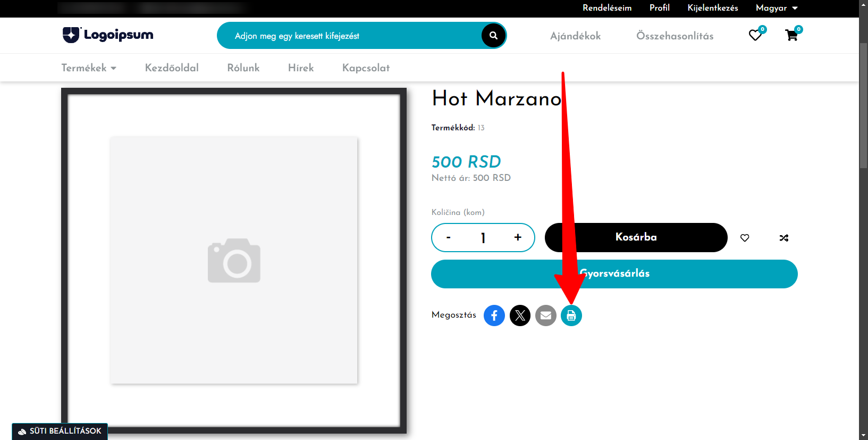Click the product image placeholder

(234, 260)
